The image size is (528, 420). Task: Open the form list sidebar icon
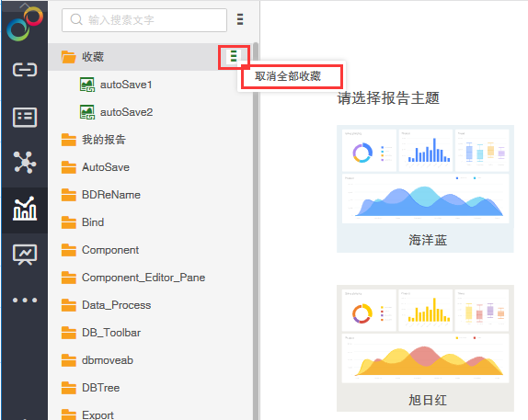[x=25, y=117]
